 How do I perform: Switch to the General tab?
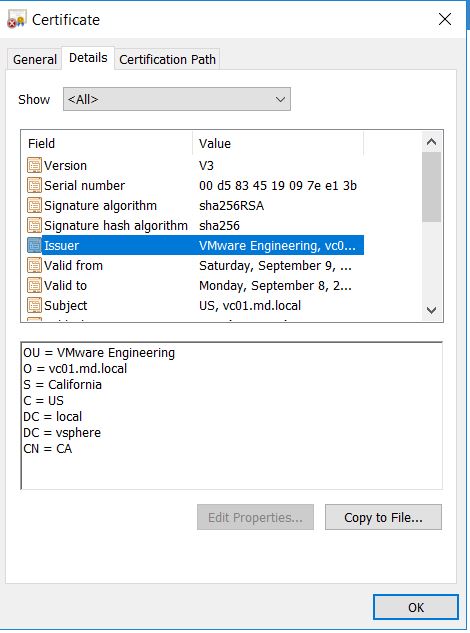pos(35,59)
